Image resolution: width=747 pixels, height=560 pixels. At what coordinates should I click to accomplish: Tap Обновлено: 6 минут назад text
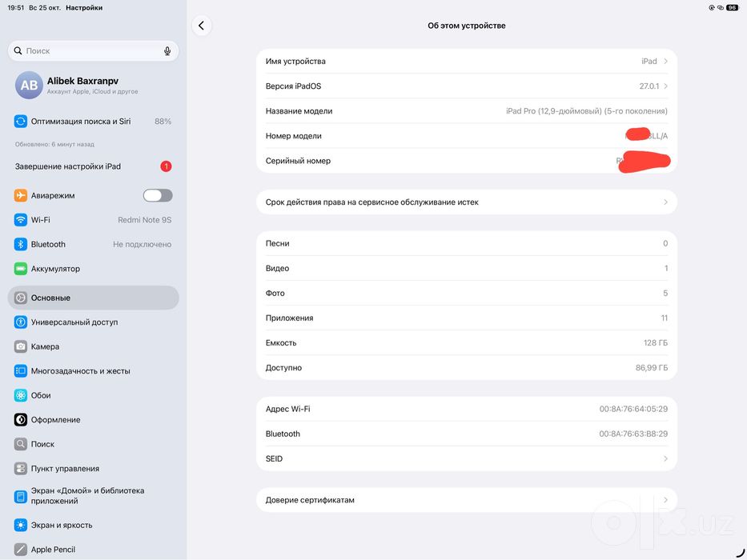pyautogui.click(x=54, y=144)
